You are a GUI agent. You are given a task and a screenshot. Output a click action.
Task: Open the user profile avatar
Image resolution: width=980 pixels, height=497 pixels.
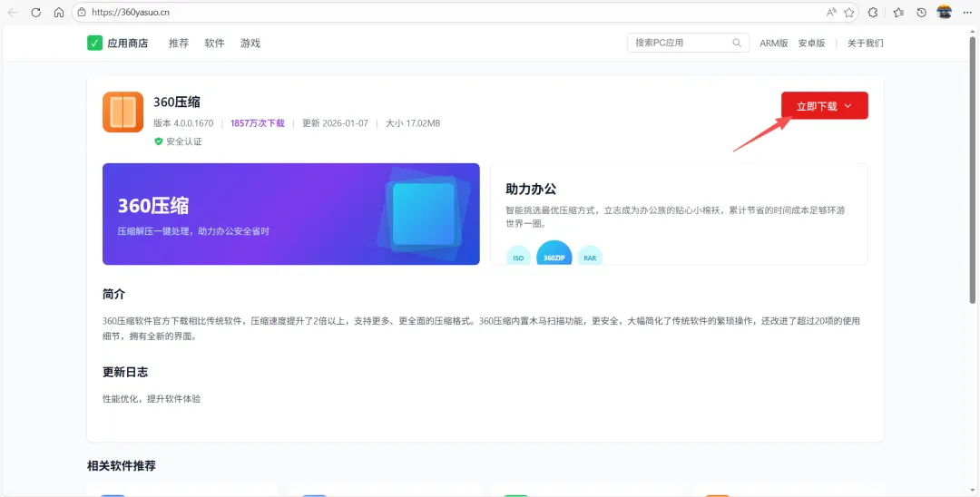pos(945,12)
